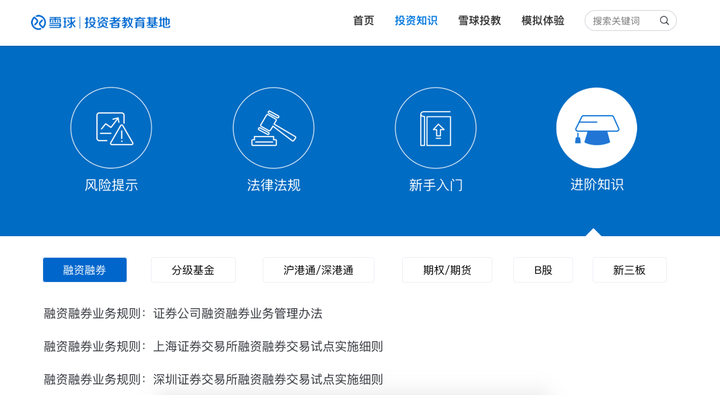Image resolution: width=720 pixels, height=395 pixels.
Task: Click the 法律法规 label text
Action: [274, 185]
